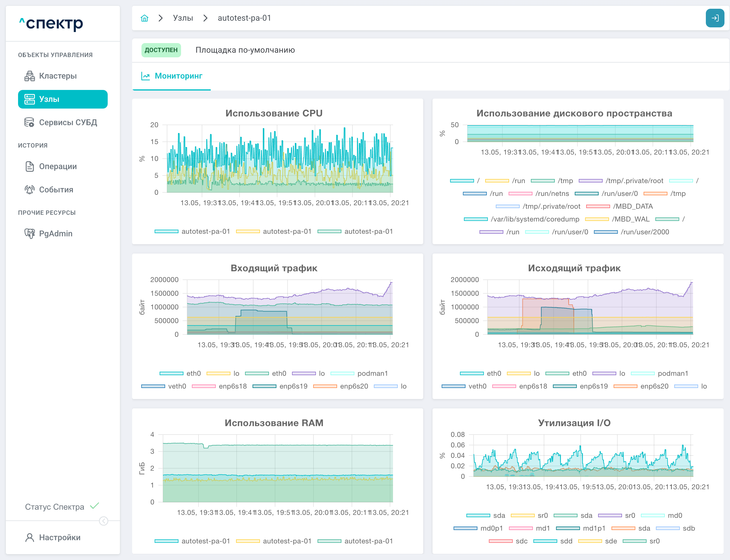
Task: Click breadcrumb chevron after home icon
Action: [161, 18]
